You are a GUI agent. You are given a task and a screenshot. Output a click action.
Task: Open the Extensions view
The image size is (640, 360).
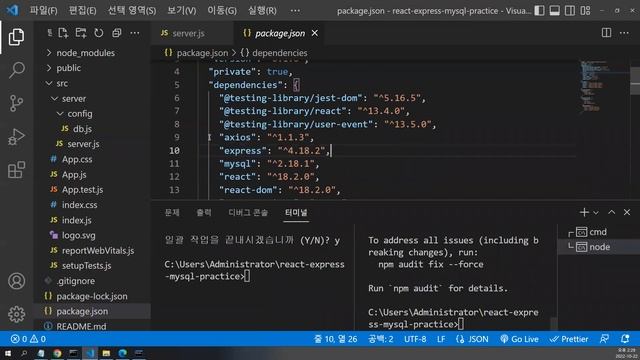(16, 170)
